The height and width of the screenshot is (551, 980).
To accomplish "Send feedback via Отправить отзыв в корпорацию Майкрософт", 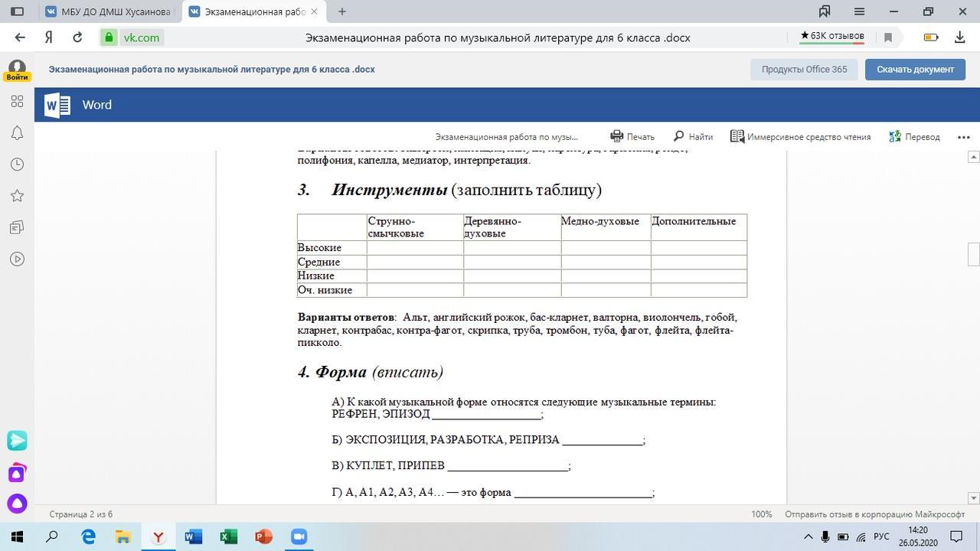I will pyautogui.click(x=874, y=514).
